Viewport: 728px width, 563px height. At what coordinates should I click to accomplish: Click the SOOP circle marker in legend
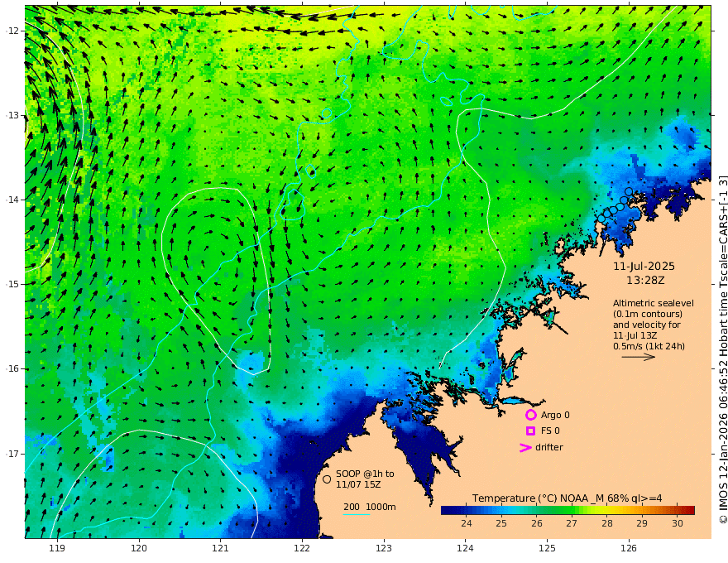tap(327, 479)
